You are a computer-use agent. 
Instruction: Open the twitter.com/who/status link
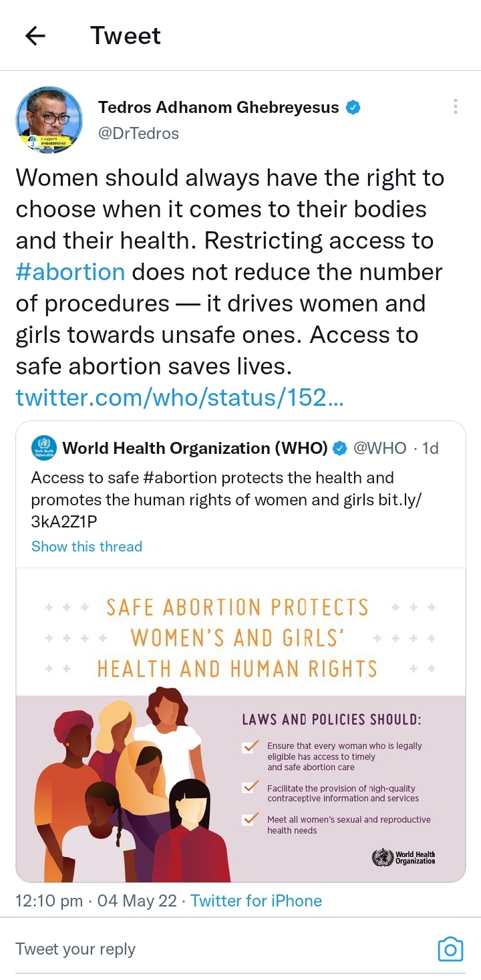[x=180, y=398]
